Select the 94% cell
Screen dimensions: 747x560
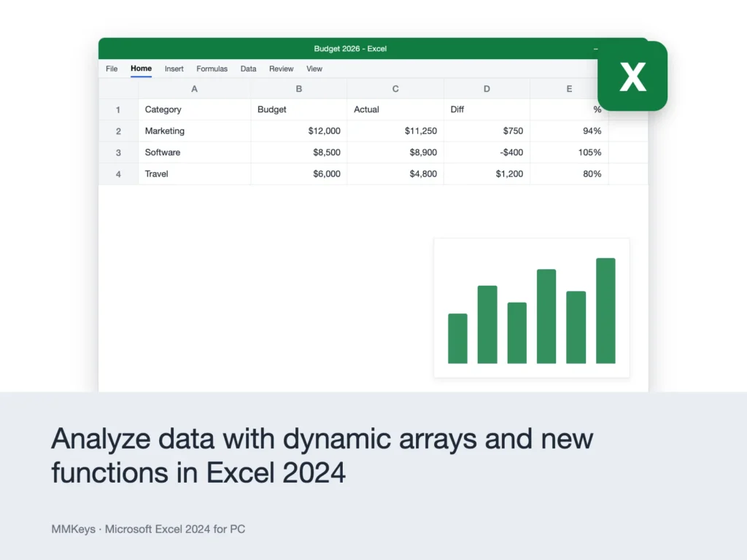tap(569, 131)
